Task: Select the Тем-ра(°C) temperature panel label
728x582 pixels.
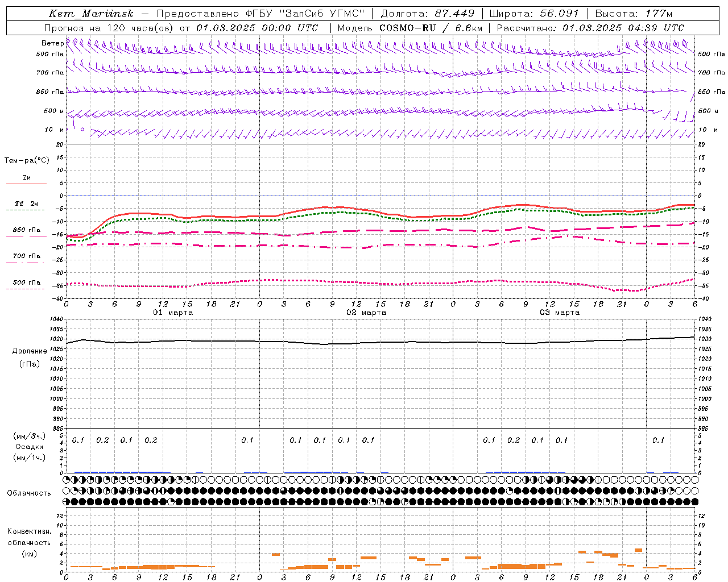Action: coord(27,161)
